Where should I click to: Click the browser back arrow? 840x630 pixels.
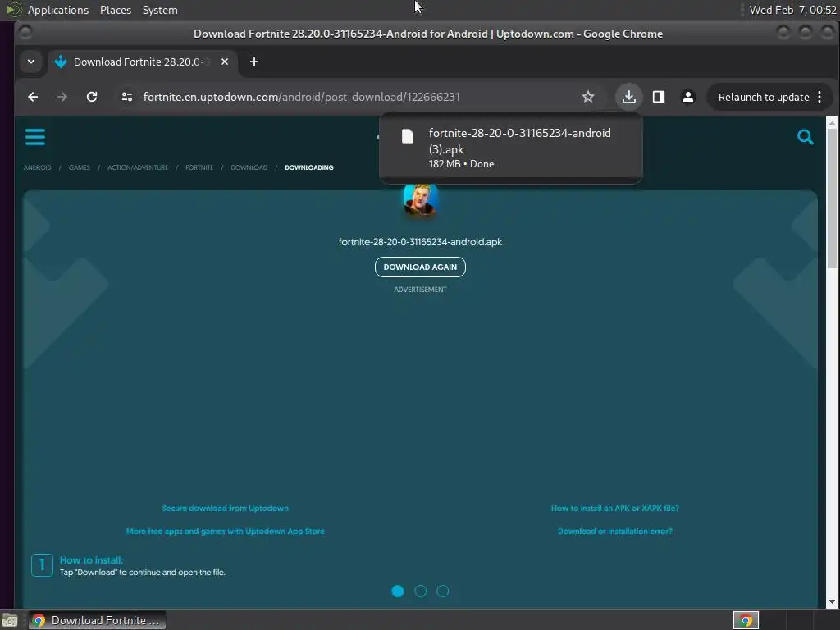[33, 97]
